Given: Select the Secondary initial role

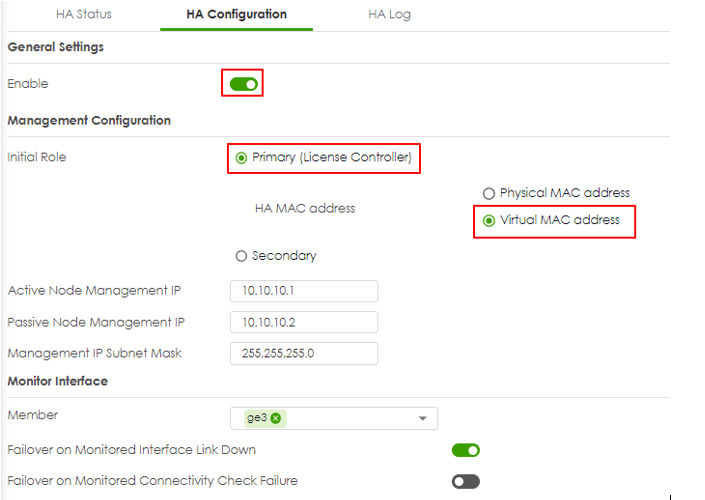Looking at the screenshot, I should click(241, 256).
